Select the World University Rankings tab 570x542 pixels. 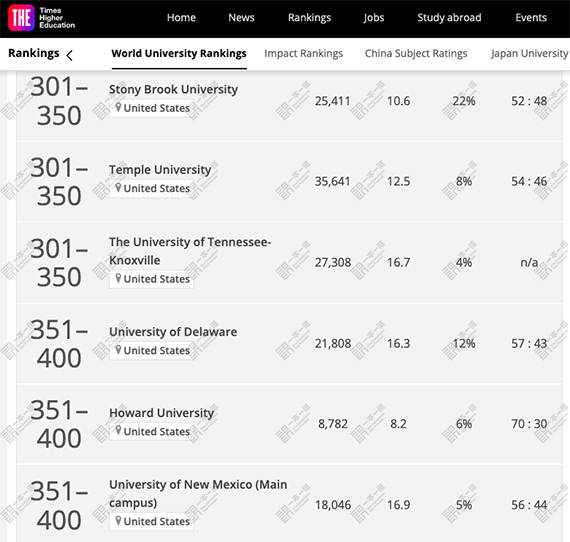point(179,53)
